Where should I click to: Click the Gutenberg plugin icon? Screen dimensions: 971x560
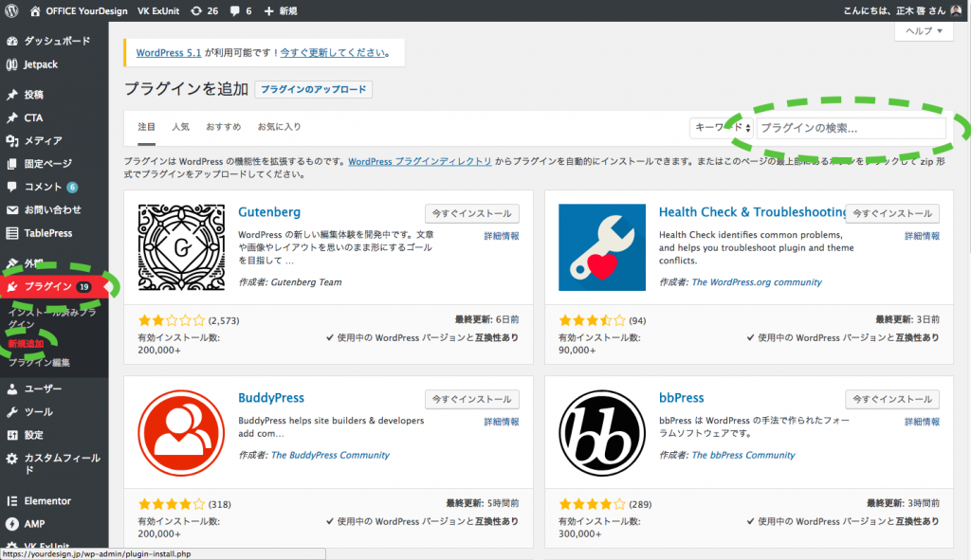[181, 247]
